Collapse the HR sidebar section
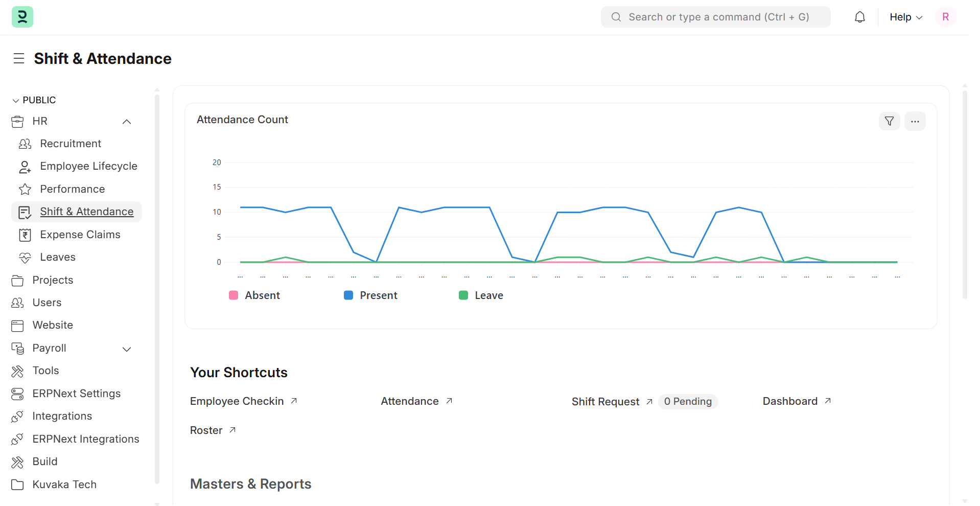 pyautogui.click(x=127, y=122)
